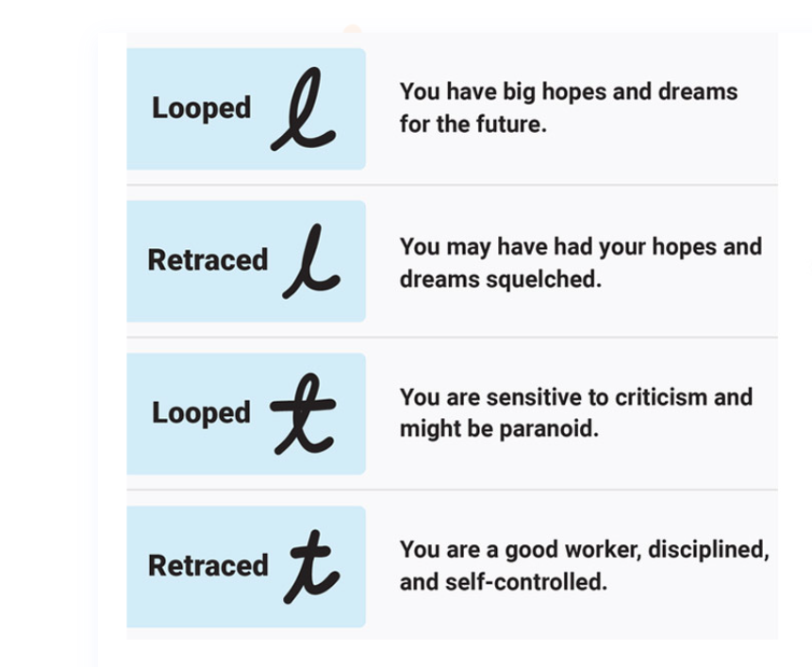Click the retraced cursive l glyph
This screenshot has height=667, width=812.
click(x=309, y=262)
